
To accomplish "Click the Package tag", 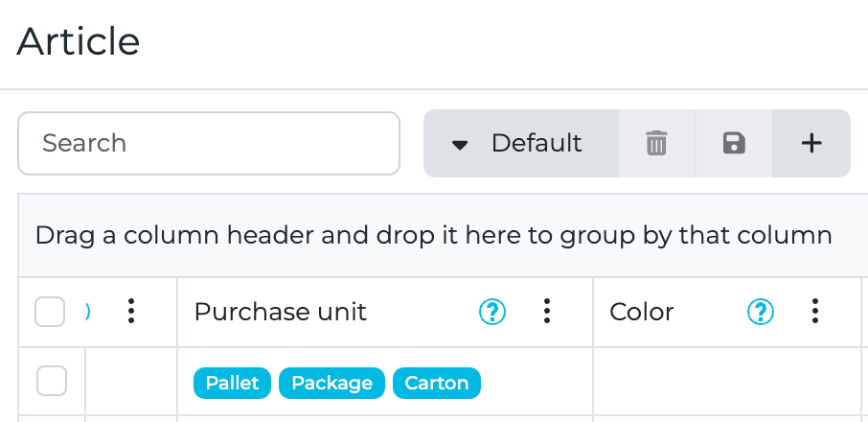I will (x=331, y=383).
